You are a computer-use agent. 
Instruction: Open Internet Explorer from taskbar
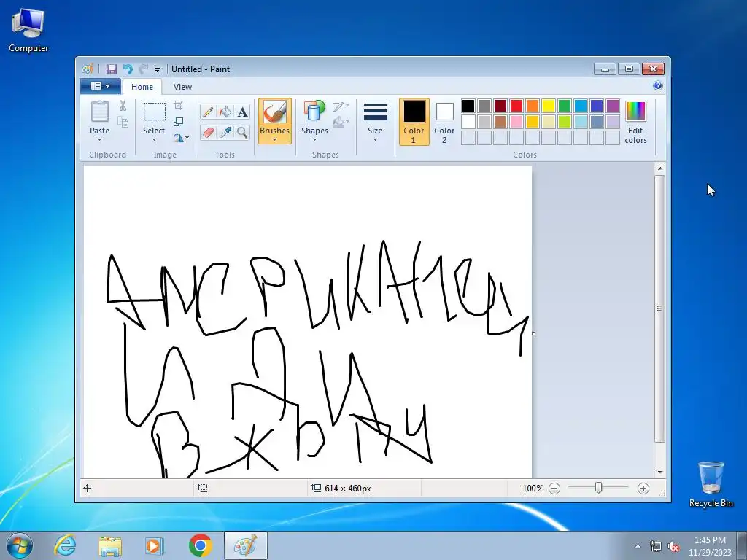pyautogui.click(x=65, y=545)
